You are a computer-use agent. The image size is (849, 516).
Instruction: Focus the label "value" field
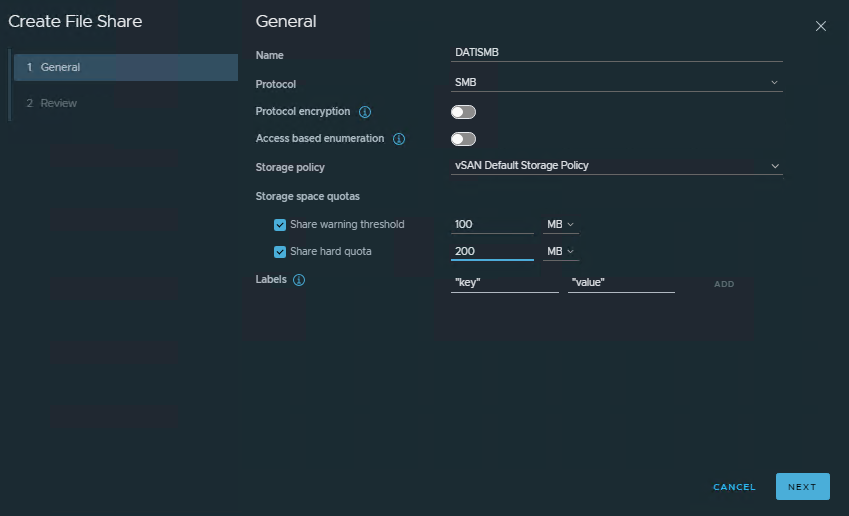point(621,283)
